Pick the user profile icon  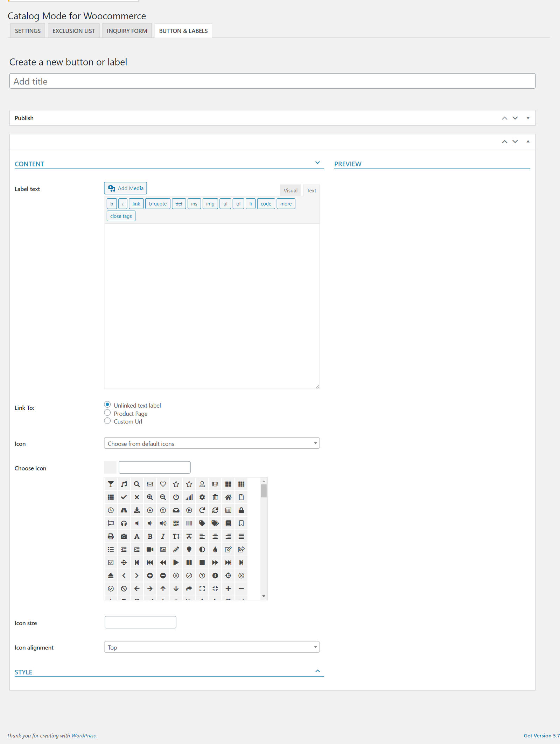(x=202, y=484)
